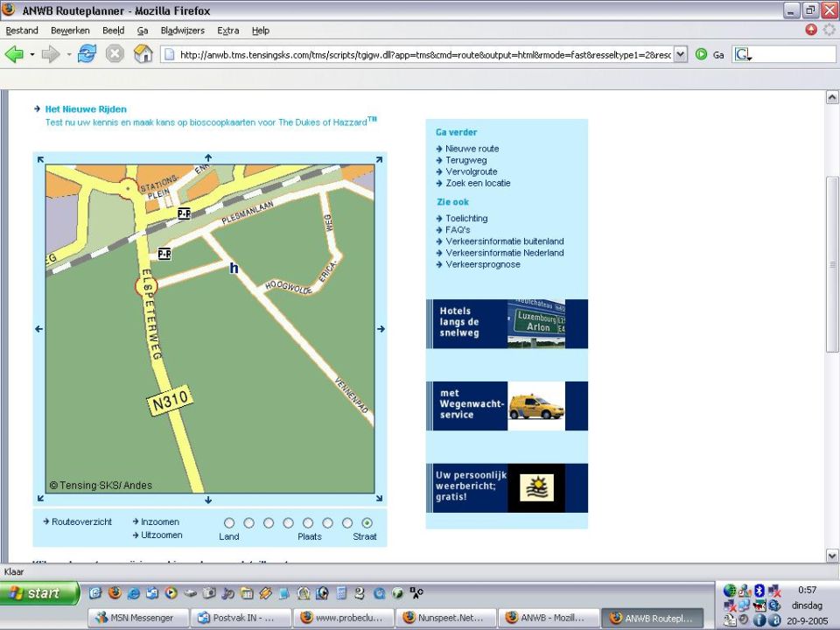Reload the page with the Refresh icon
The width and height of the screenshot is (840, 630).
pos(87,54)
